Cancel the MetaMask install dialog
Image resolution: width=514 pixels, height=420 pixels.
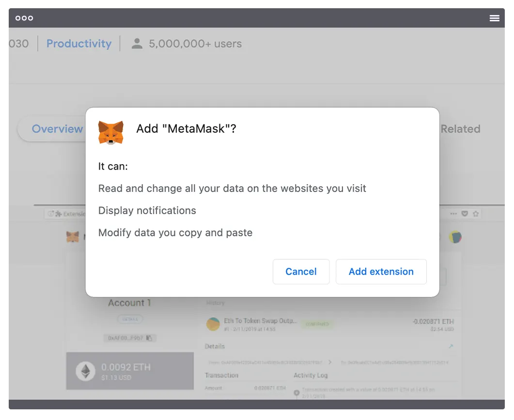(301, 271)
